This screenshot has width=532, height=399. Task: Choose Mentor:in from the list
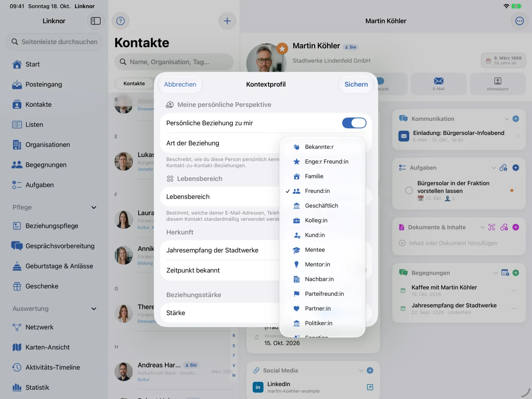point(322,264)
